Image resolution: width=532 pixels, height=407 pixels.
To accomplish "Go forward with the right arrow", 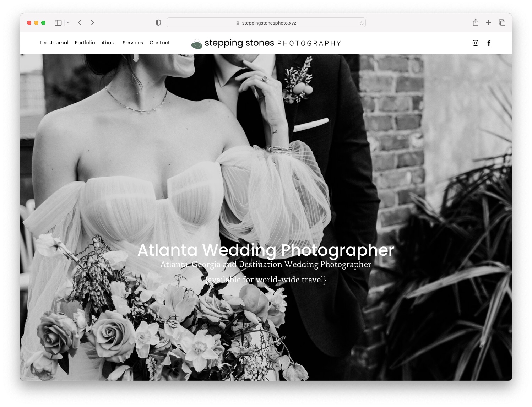I will tap(92, 22).
